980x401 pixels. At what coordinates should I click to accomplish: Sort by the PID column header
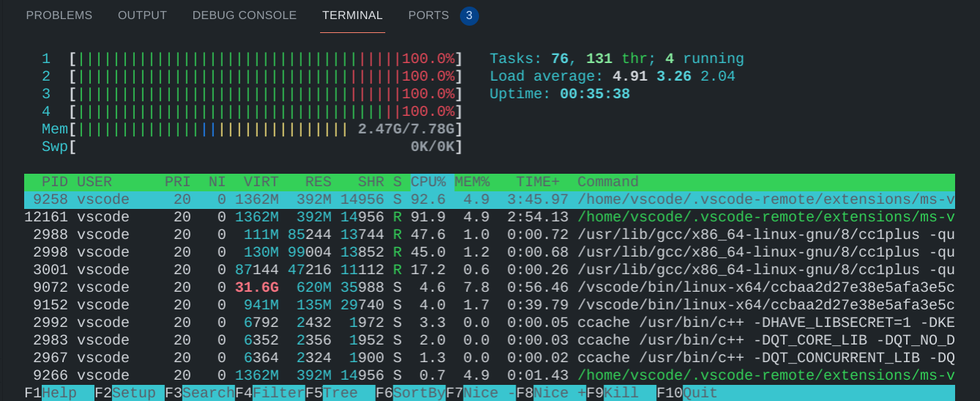(55, 182)
